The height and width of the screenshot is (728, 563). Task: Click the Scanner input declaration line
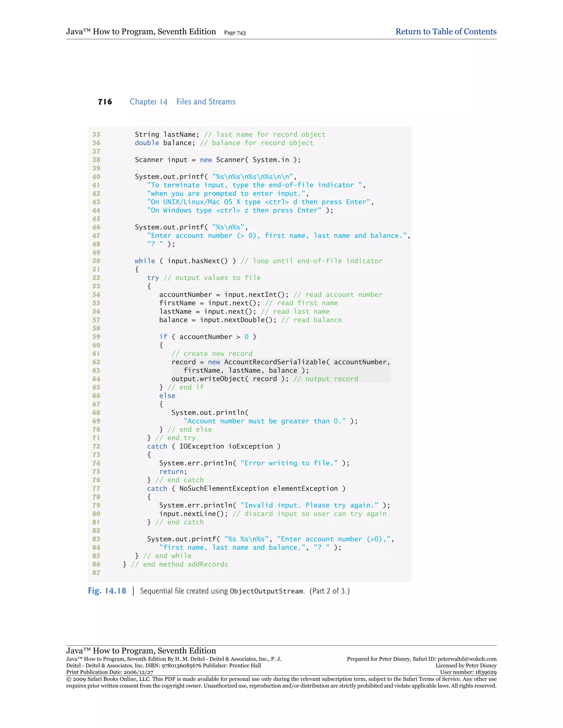(x=217, y=160)
